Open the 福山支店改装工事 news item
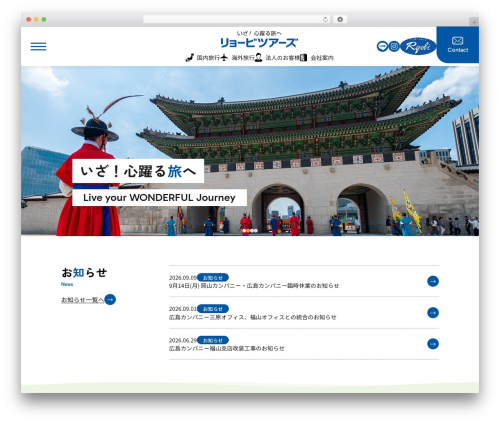Image resolution: width=500 pixels, height=423 pixels. pyautogui.click(x=226, y=348)
